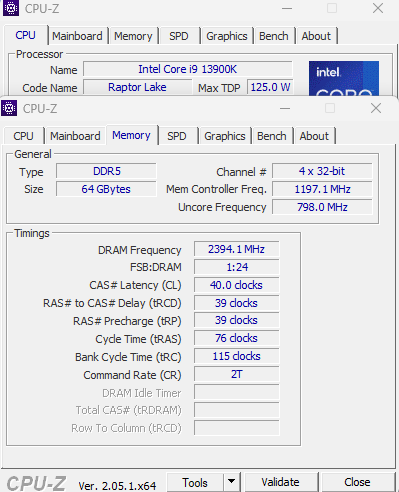
Task: Switch to CPU tab in front window
Action: 23,136
